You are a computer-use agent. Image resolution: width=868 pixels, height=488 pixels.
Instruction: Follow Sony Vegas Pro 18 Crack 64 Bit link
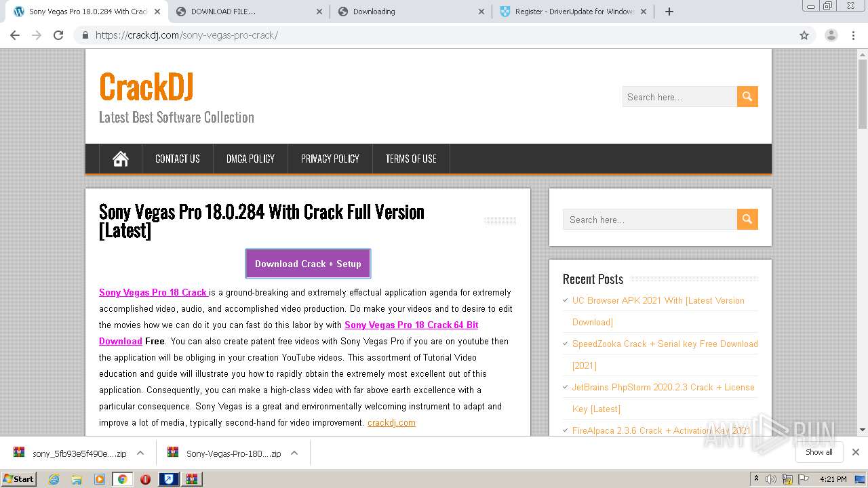[412, 325]
